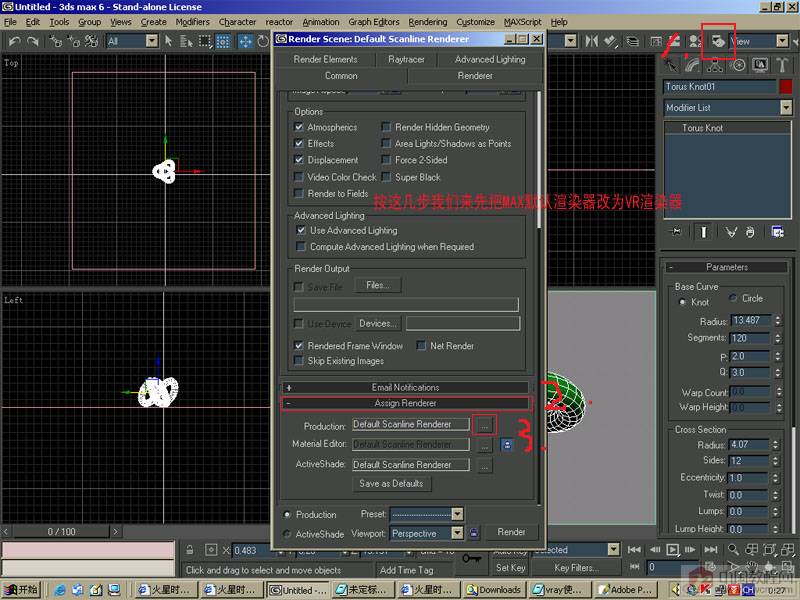Image resolution: width=800 pixels, height=600 pixels.
Task: Open the Preset dropdown in Render Scene
Action: pos(458,514)
